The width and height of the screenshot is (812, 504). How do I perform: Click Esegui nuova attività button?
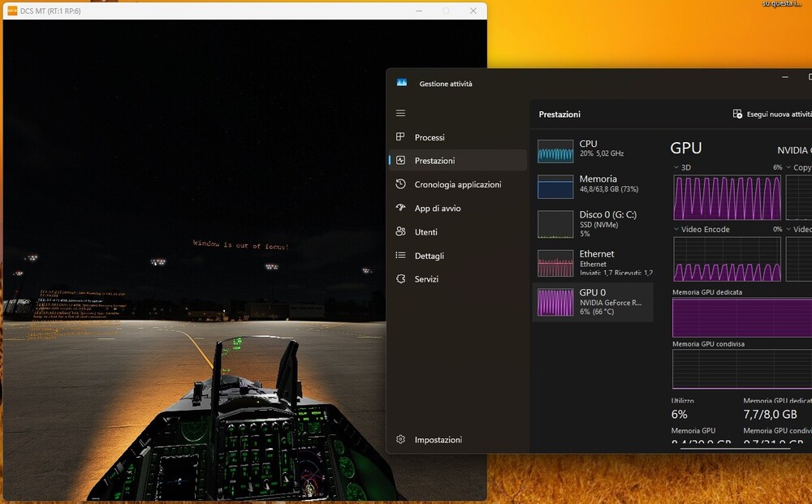pos(772,114)
